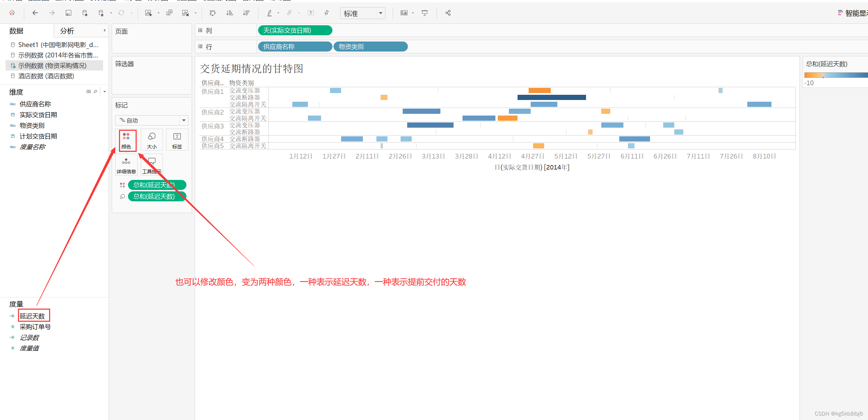
Task: Click the New Data Source icon
Action: (85, 13)
